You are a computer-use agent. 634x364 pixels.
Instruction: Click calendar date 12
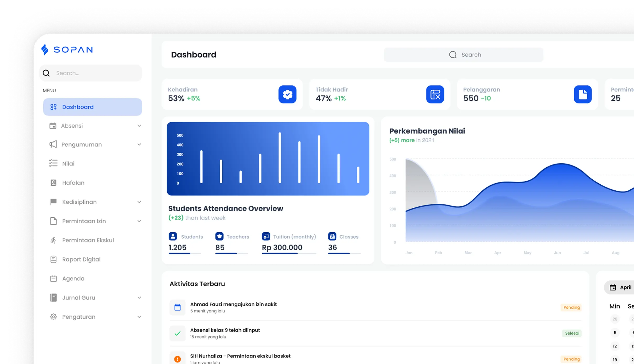(x=615, y=346)
